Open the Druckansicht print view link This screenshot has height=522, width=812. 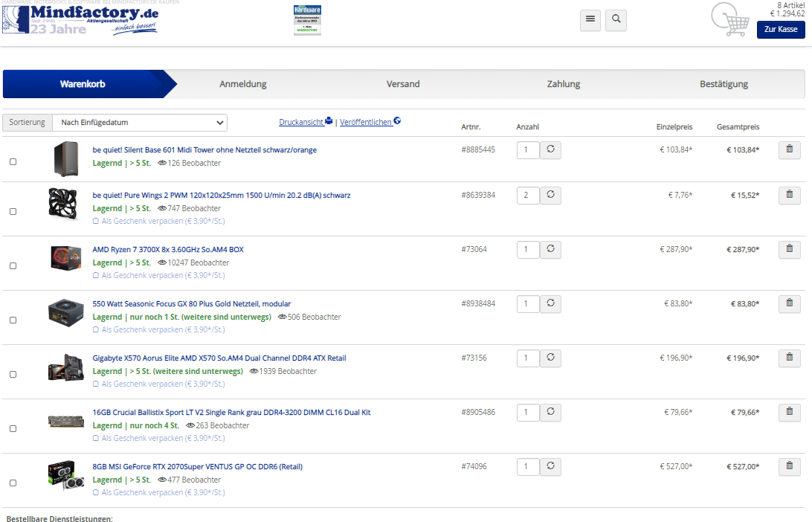coord(306,122)
